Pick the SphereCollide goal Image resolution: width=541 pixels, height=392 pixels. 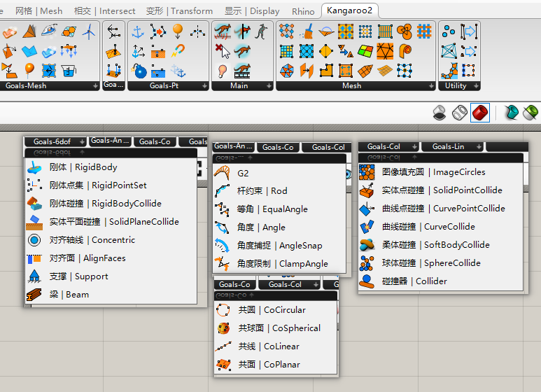(x=441, y=263)
